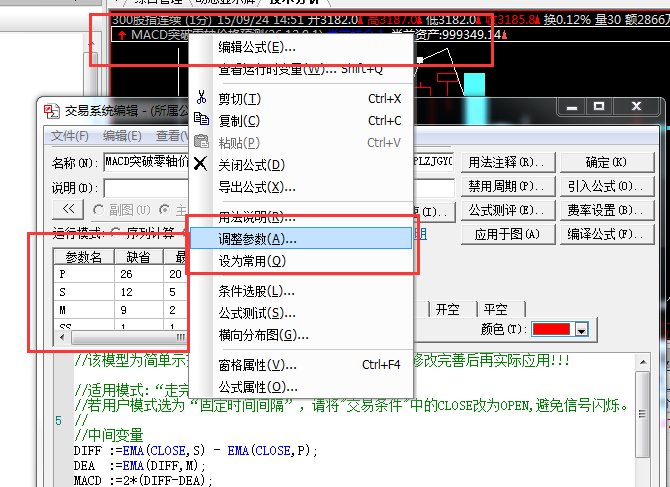Switch to the 开空 tab
This screenshot has width=670, height=487.
pos(448,310)
